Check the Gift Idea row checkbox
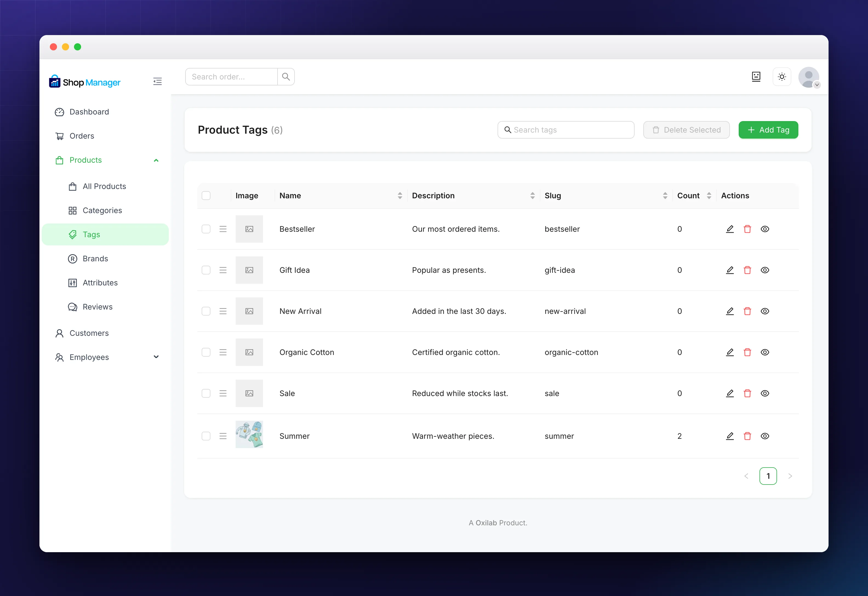This screenshot has width=868, height=596. 206,270
